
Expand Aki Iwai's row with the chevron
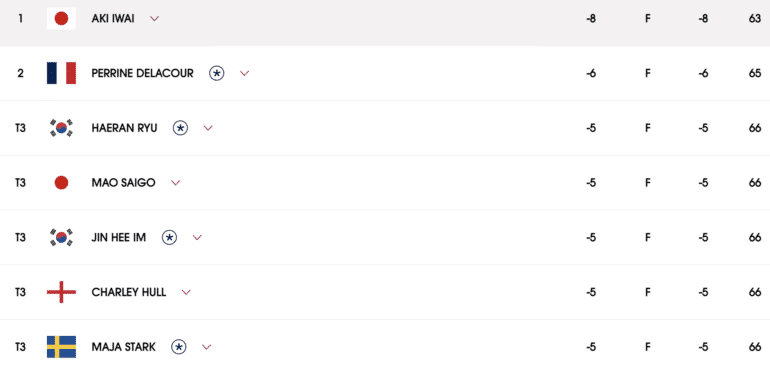pyautogui.click(x=155, y=19)
